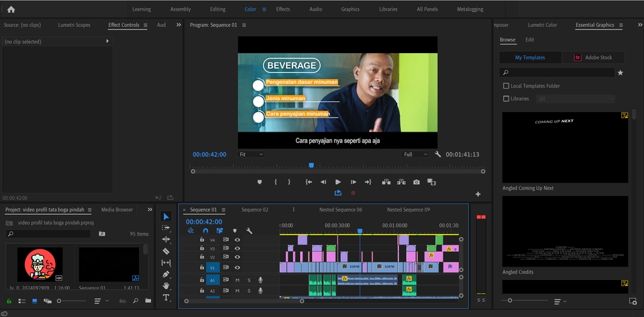Viewport: 644px width, 317px height.
Task: Select the Hand tool
Action: [x=166, y=285]
